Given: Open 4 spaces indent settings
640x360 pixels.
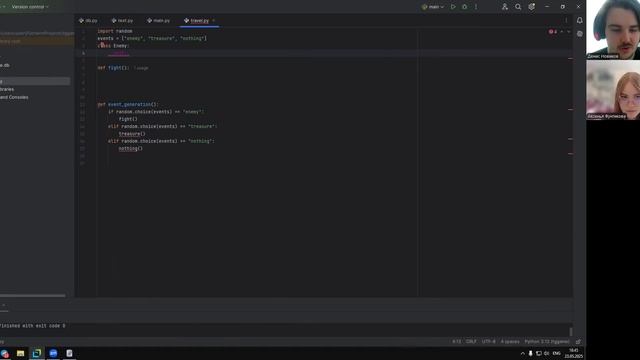Looking at the screenshot, I should coord(510,342).
